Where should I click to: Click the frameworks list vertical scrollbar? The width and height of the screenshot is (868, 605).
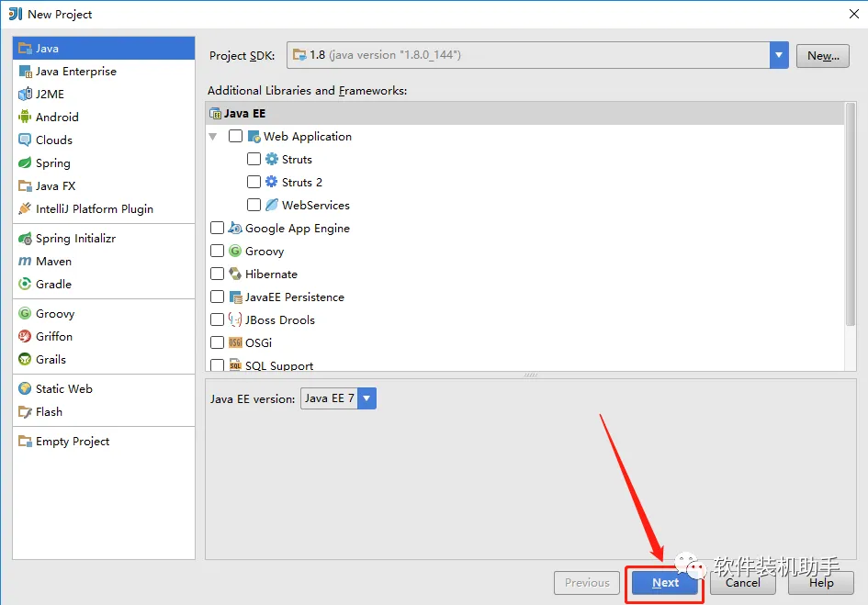pos(851,215)
